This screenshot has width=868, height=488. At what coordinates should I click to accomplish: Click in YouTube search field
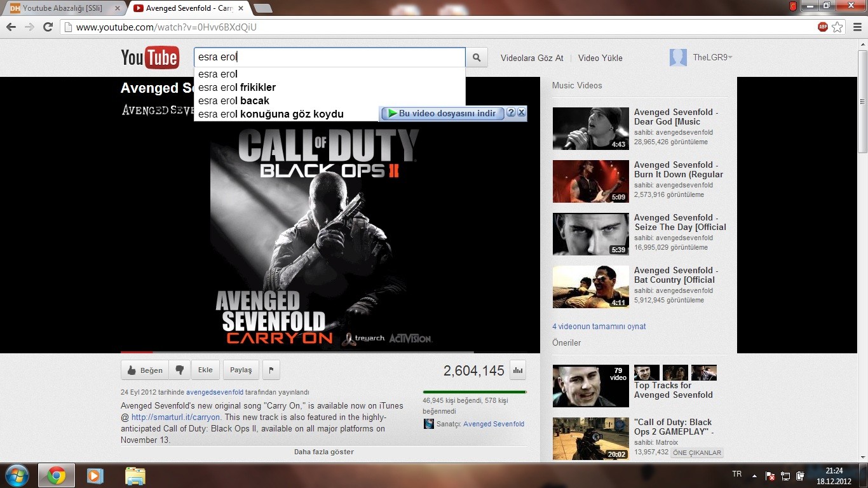coord(330,57)
